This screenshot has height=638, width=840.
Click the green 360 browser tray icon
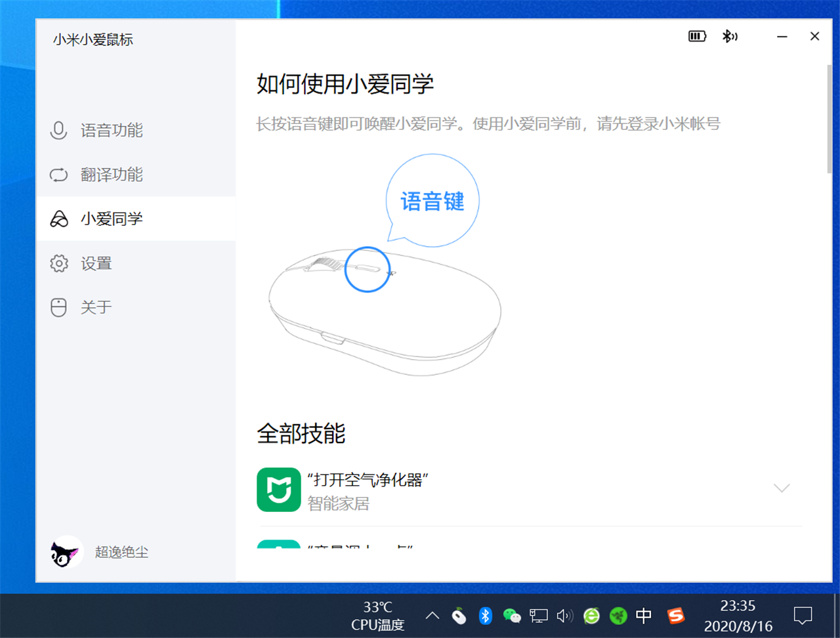click(x=591, y=616)
